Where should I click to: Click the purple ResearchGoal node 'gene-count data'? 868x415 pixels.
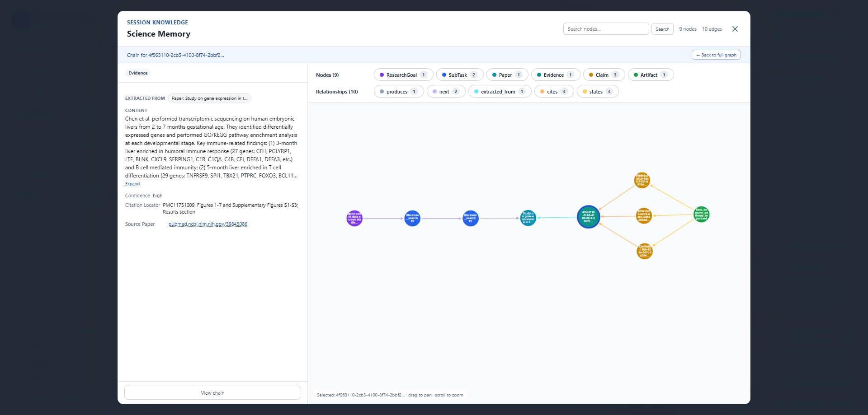click(x=354, y=219)
